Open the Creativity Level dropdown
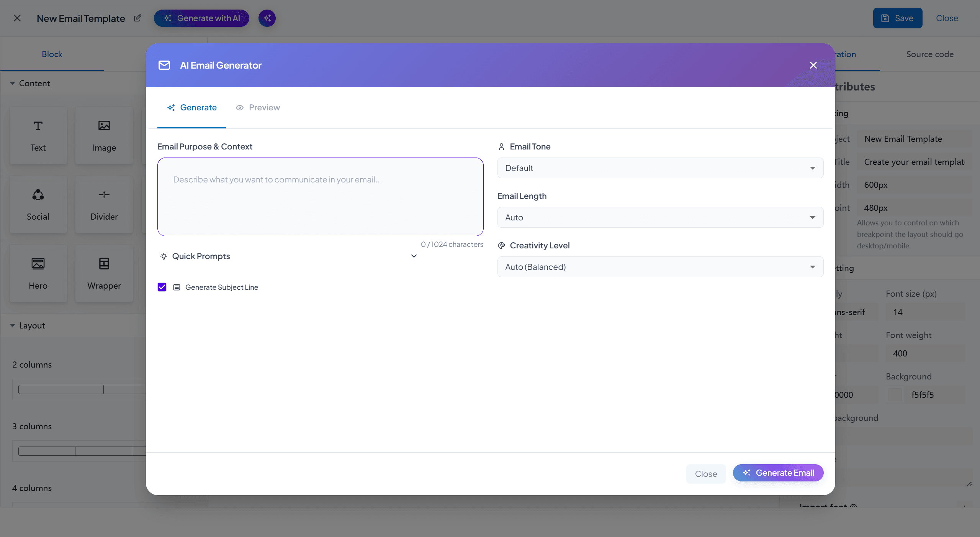The image size is (980, 537). pos(660,267)
